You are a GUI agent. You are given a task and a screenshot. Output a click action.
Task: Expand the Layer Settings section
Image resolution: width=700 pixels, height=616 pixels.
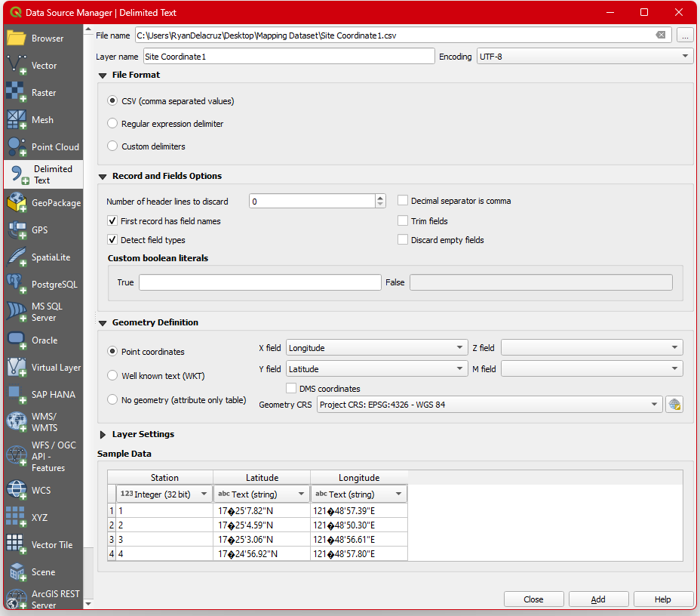pos(103,435)
